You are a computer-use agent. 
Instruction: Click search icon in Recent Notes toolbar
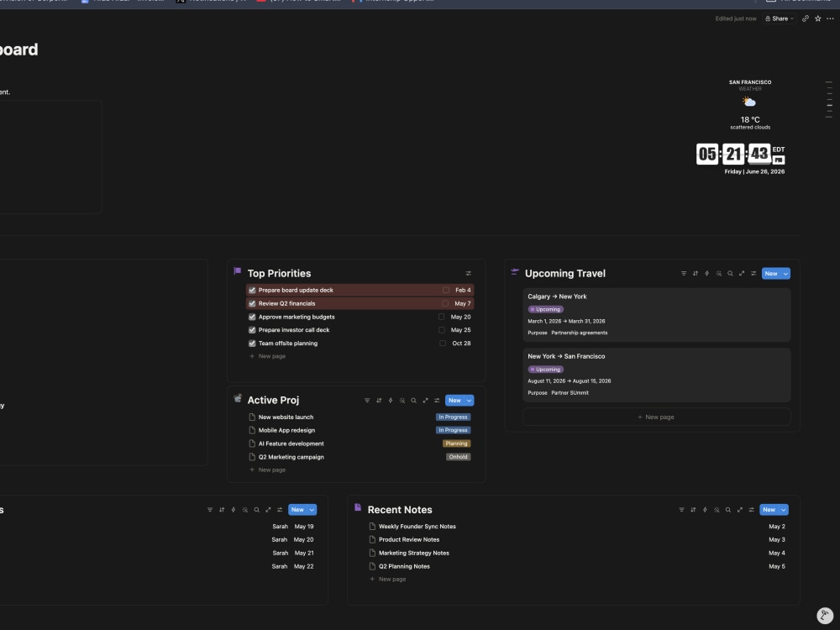point(728,510)
